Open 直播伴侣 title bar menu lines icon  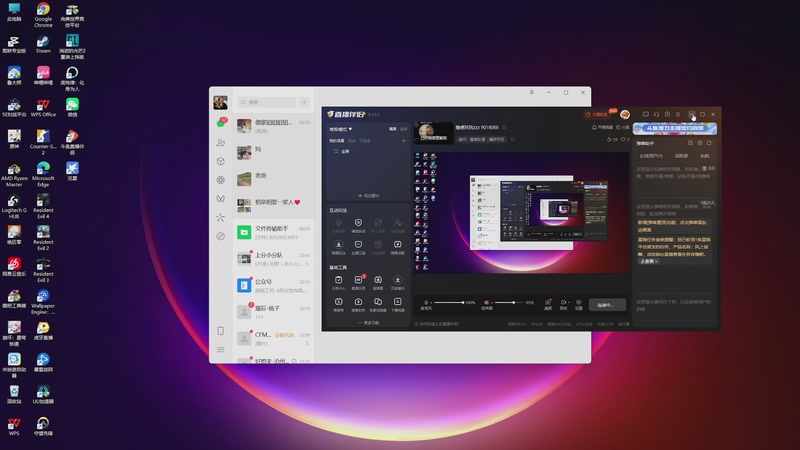(678, 115)
